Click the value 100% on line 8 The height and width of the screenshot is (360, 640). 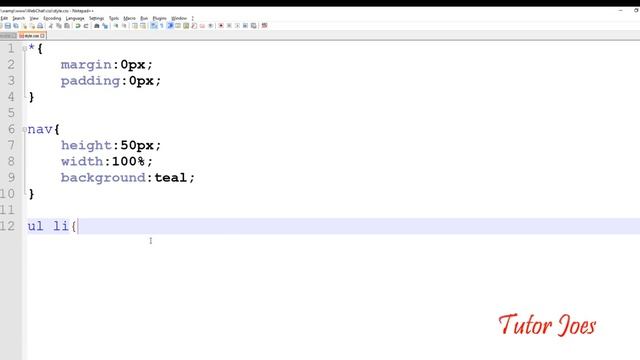[128, 161]
